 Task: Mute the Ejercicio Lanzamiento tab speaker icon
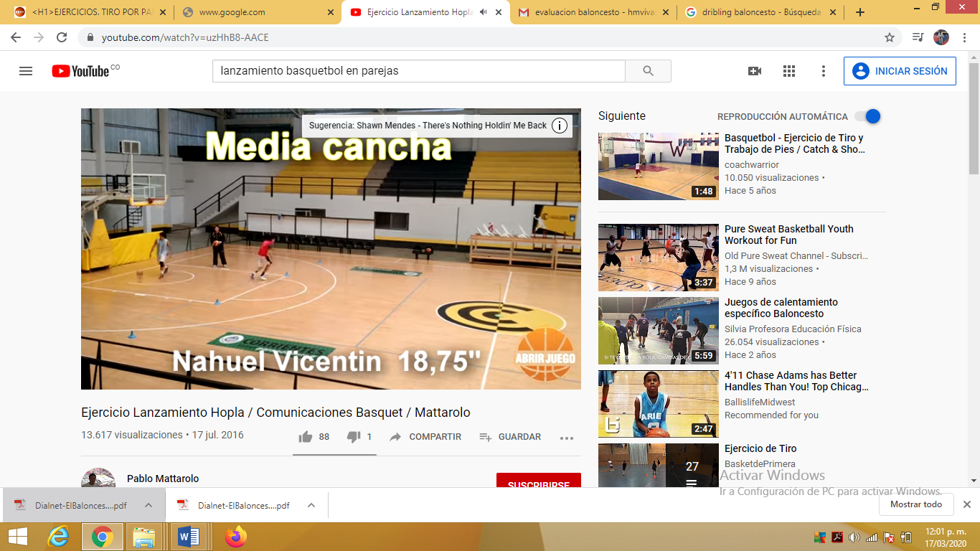pyautogui.click(x=484, y=12)
